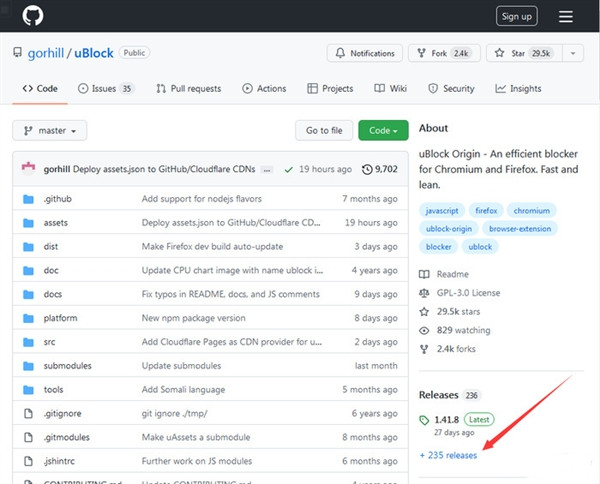
Task: Click the gorhill avatar icon
Action: click(x=29, y=169)
